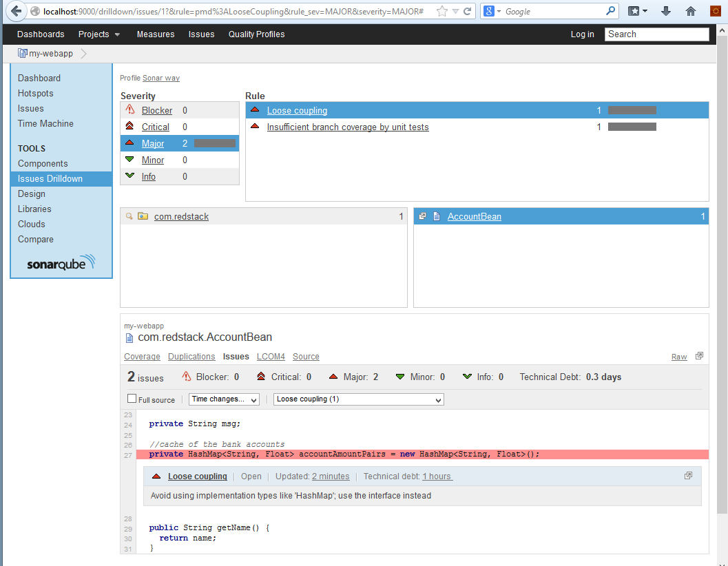Reload the page using the refresh icon
Image resolution: width=728 pixels, height=566 pixels.
click(x=468, y=12)
